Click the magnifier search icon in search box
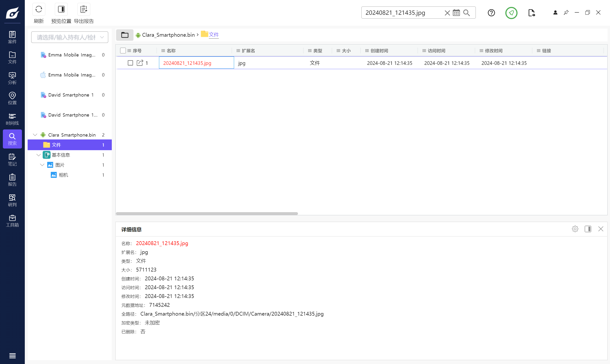 click(466, 13)
